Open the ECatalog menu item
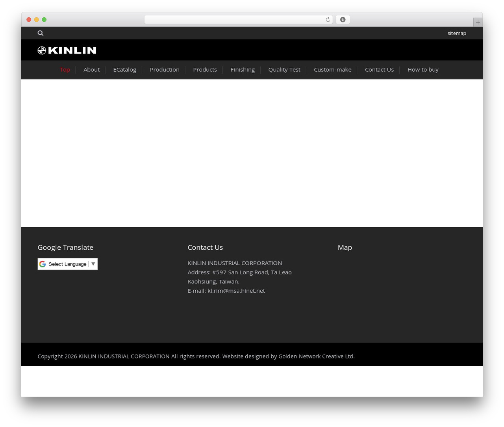The image size is (504, 427). [x=125, y=70]
